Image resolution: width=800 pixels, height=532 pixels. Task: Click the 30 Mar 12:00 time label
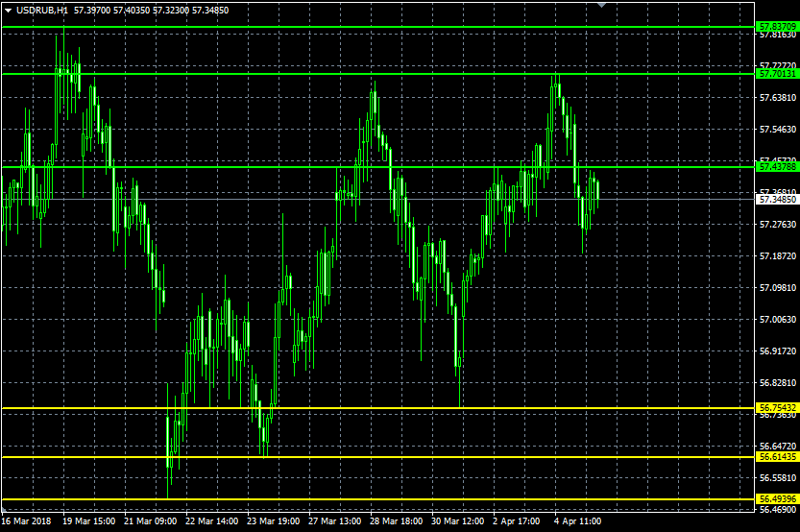[x=458, y=520]
